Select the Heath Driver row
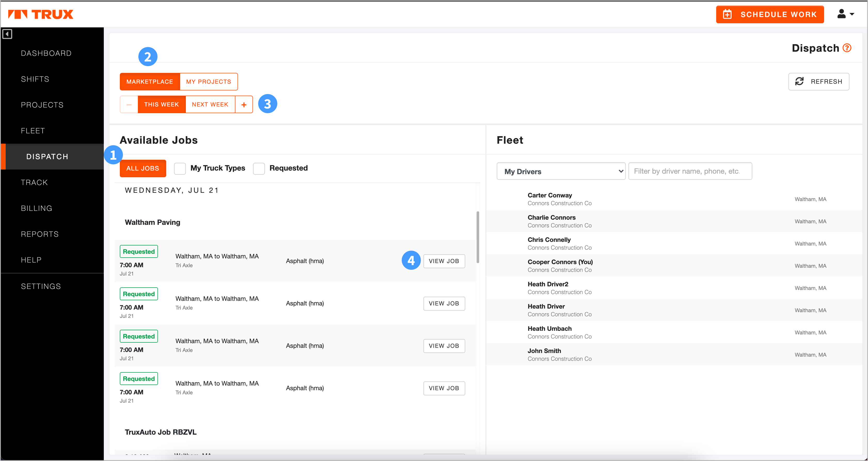This screenshot has height=461, width=868. (x=674, y=310)
